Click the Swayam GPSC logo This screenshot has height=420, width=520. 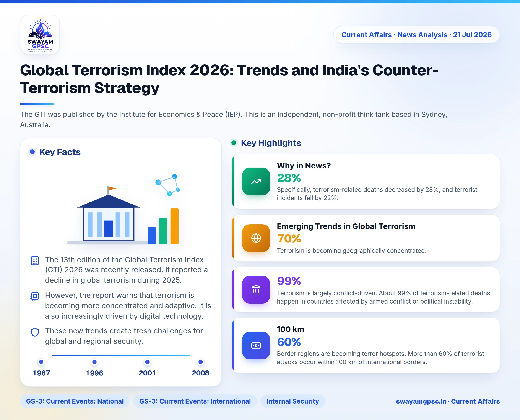40,35
